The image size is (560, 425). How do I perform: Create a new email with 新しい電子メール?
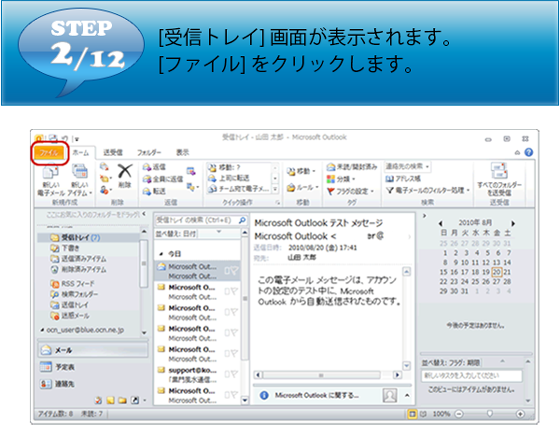51,180
